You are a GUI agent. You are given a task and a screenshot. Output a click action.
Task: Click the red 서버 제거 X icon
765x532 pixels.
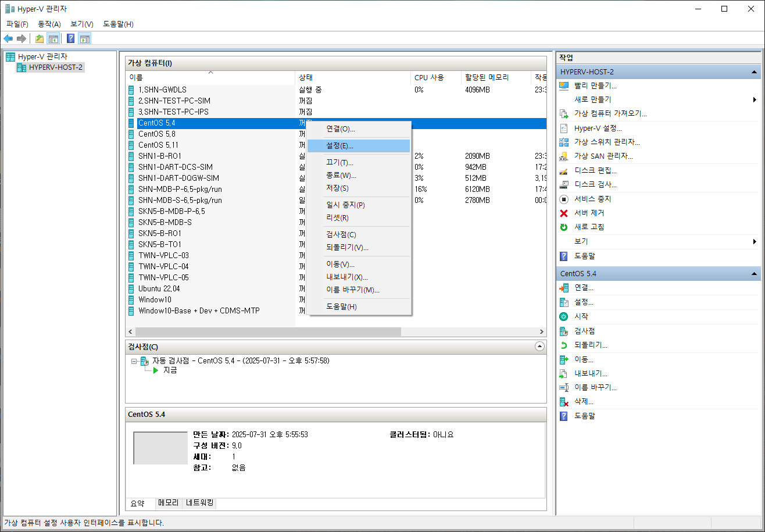(x=563, y=213)
